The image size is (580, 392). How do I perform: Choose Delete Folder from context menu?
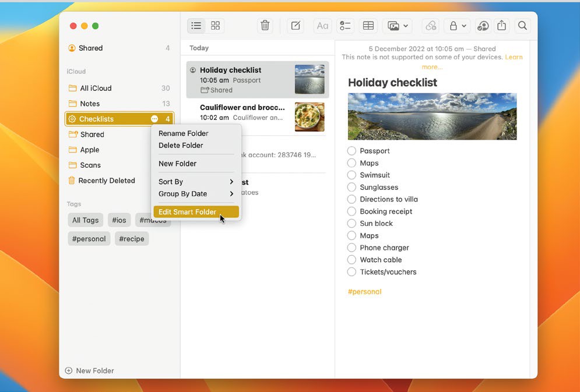pos(196,146)
